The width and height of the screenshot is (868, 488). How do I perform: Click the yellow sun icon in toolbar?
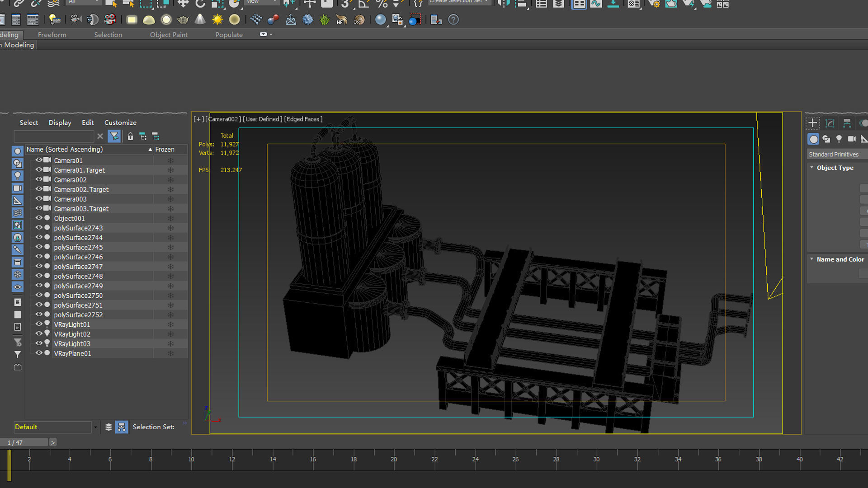tap(217, 20)
